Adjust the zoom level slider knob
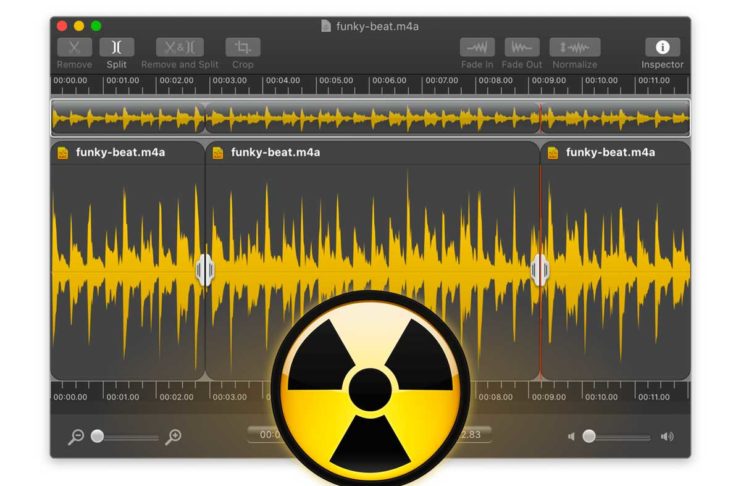The width and height of the screenshot is (741, 486). (97, 436)
